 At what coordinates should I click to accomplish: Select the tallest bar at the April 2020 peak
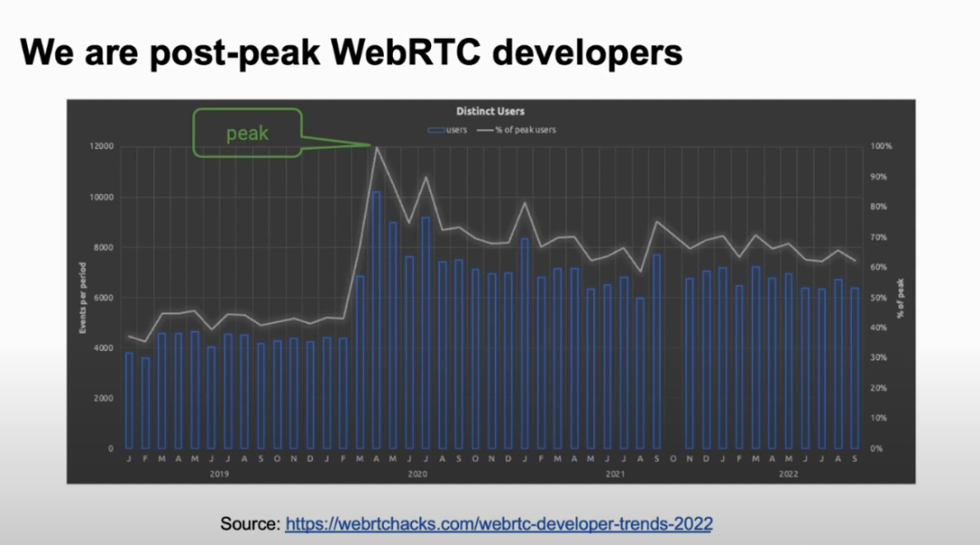click(376, 319)
